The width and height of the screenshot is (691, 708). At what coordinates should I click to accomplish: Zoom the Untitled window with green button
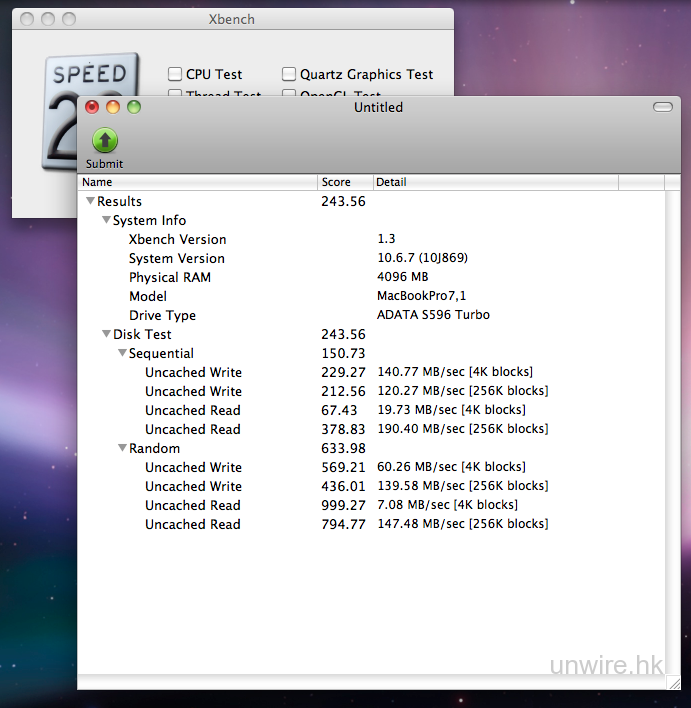(133, 107)
